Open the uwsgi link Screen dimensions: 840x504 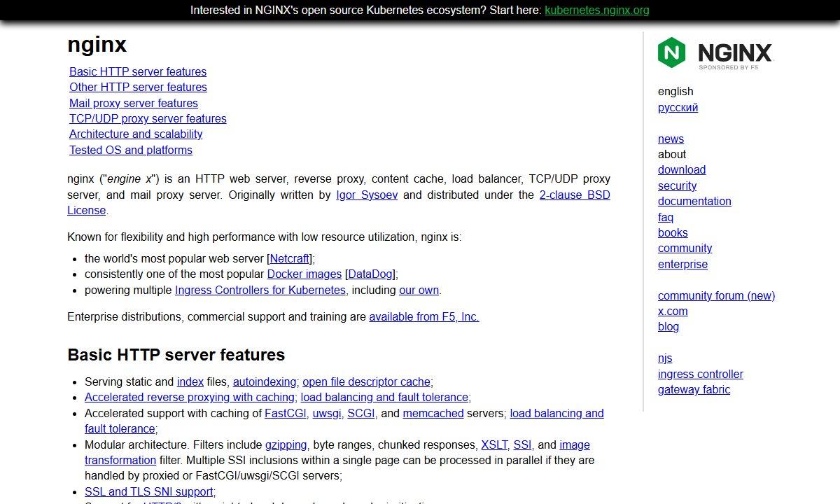point(327,413)
